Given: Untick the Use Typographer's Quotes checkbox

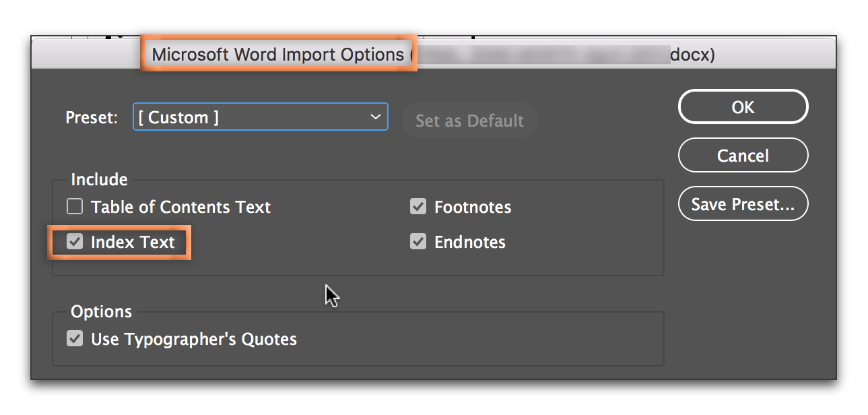Looking at the screenshot, I should point(75,338).
